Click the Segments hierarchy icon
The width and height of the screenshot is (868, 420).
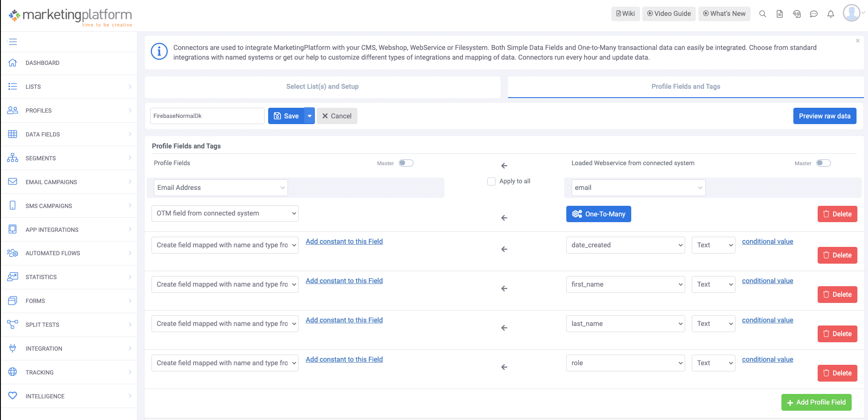point(13,158)
